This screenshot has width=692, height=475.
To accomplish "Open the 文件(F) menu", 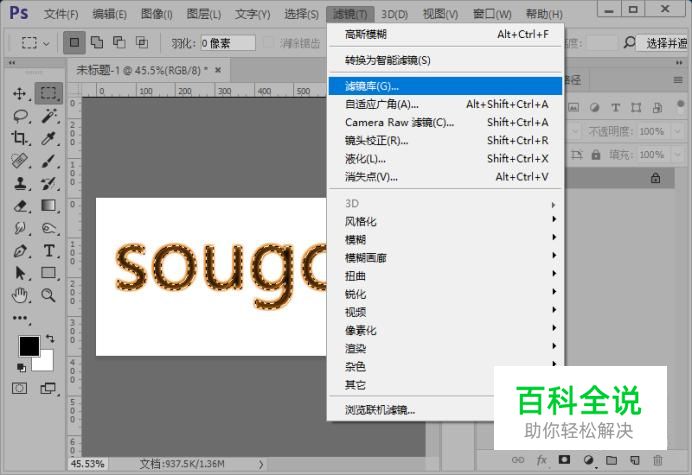I will tap(61, 14).
